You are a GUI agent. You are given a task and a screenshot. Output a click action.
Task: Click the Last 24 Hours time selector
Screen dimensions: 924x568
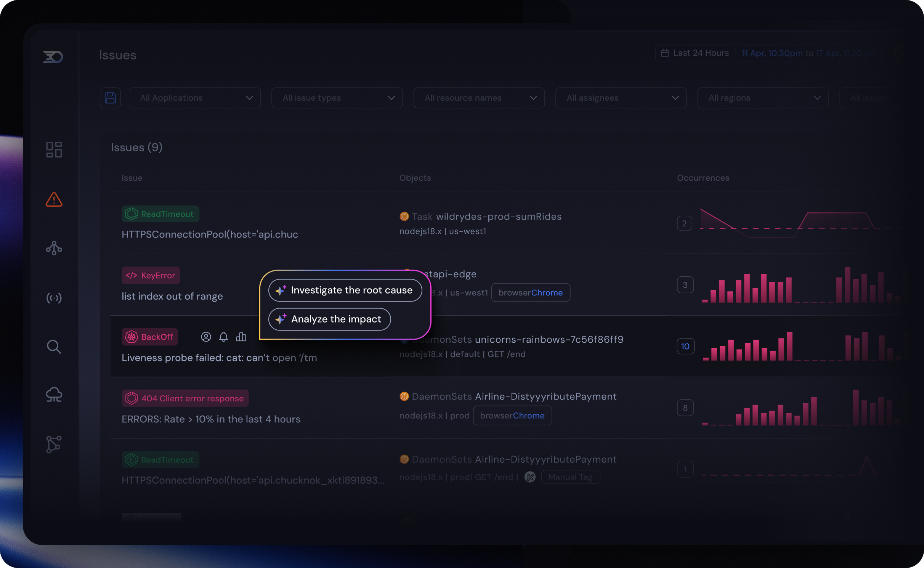pyautogui.click(x=696, y=53)
